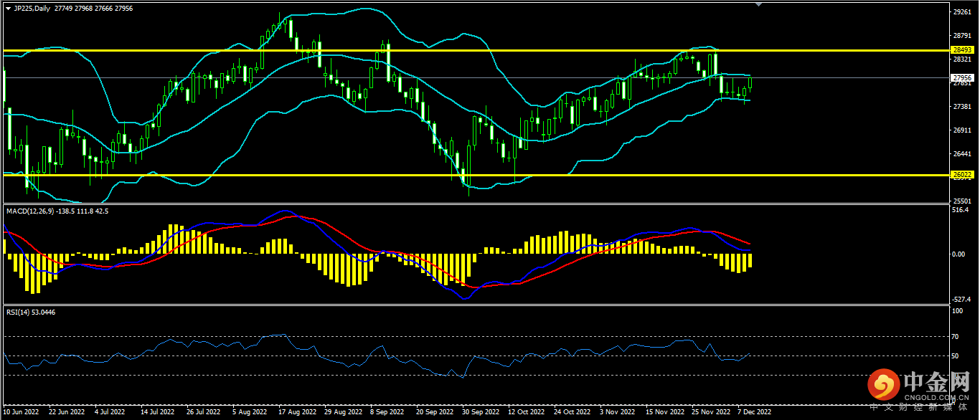Click the 25501 value on price scale
The image size is (980, 420).
(x=961, y=201)
